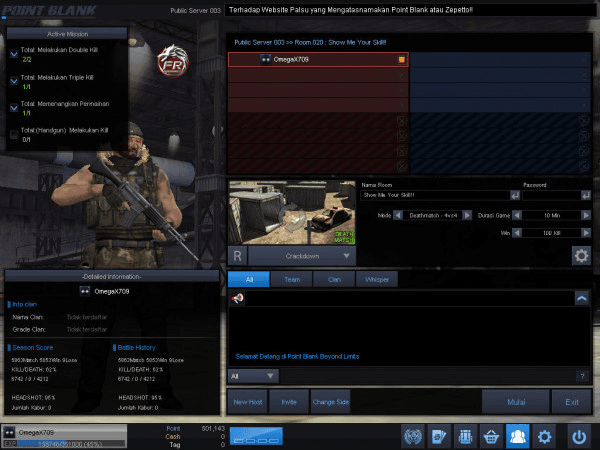The height and width of the screenshot is (450, 600).
Task: Open the mission cards icon in bottom bar
Action: pos(439,436)
